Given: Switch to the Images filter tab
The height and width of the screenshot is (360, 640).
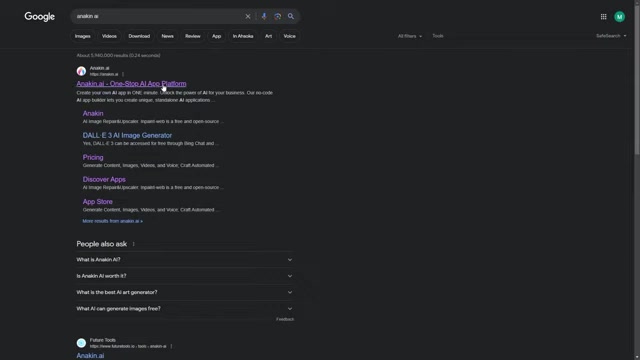Looking at the screenshot, I should (x=82, y=36).
